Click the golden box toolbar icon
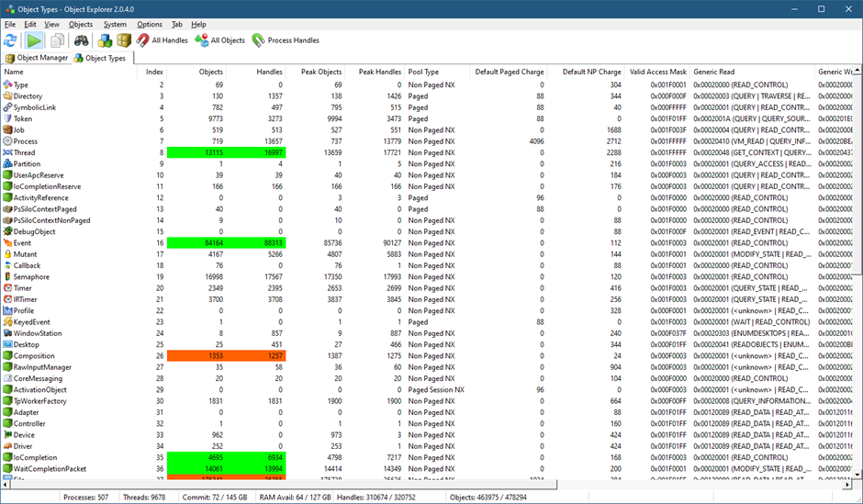The height and width of the screenshot is (504, 863). click(124, 40)
